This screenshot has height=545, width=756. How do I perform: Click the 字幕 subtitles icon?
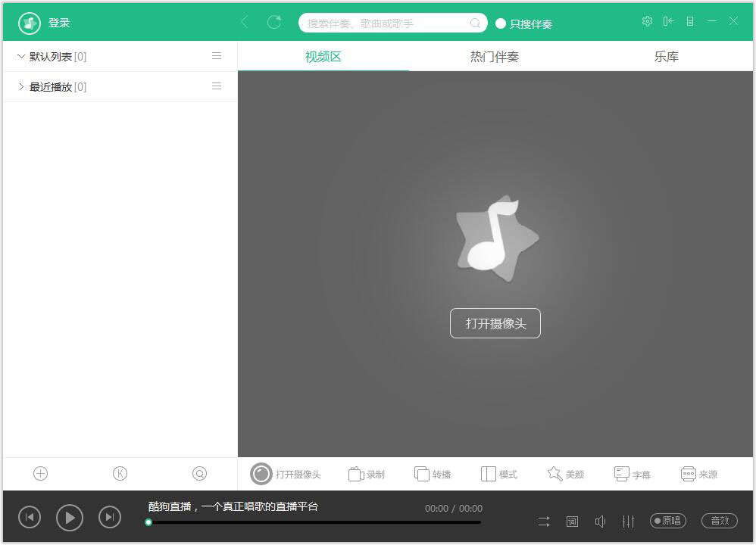point(621,473)
